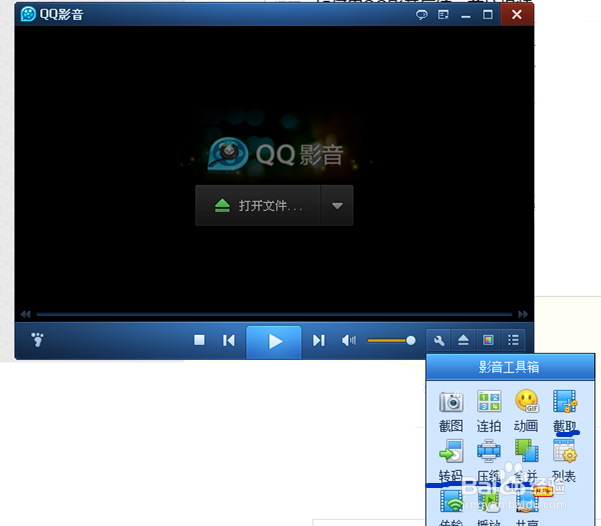Screen dimensions: 601x526
Task: Click the footprints history icon
Action: click(38, 340)
